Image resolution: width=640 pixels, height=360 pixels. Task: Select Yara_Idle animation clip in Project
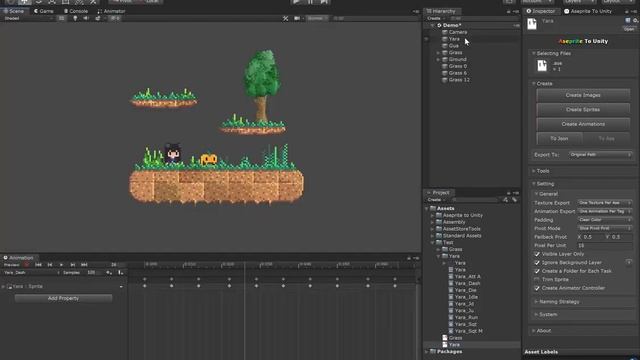coord(466,297)
